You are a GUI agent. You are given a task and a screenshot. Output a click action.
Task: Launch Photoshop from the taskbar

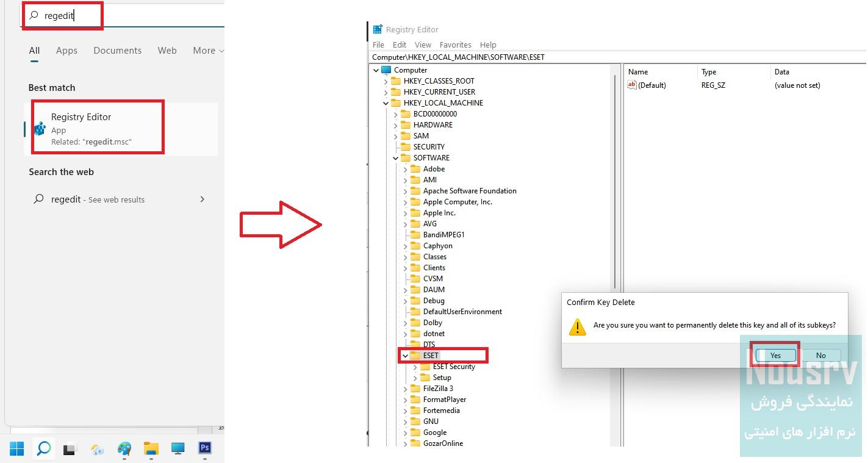click(x=205, y=448)
